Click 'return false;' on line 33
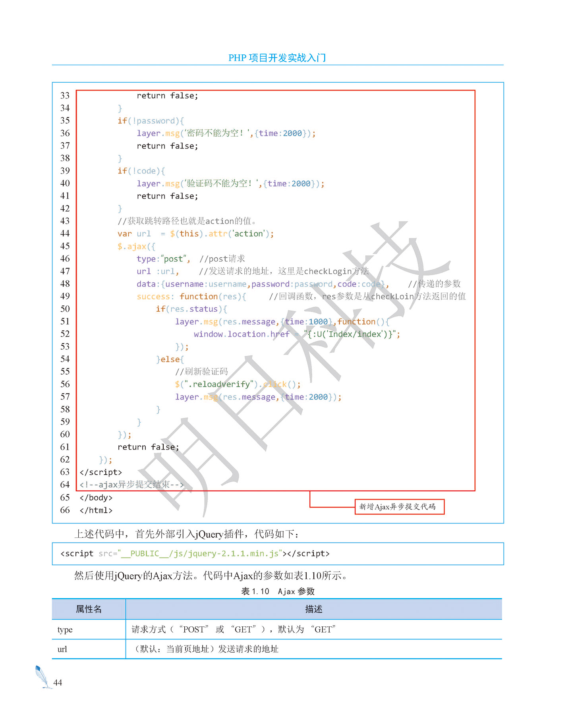 (167, 96)
